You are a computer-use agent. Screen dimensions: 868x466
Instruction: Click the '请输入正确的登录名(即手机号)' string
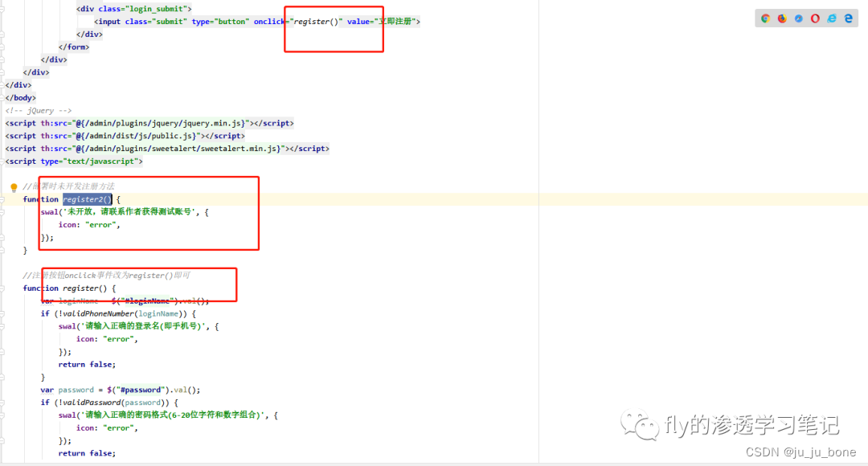tap(143, 326)
